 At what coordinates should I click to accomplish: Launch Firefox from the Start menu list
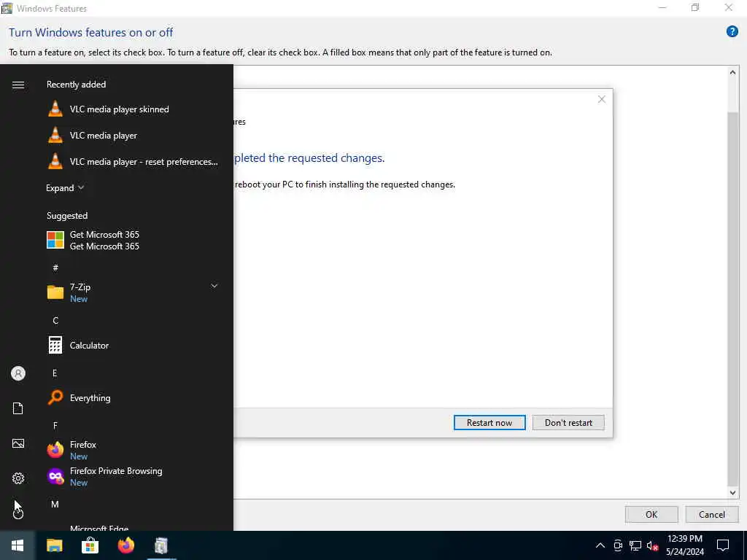pyautogui.click(x=133, y=450)
